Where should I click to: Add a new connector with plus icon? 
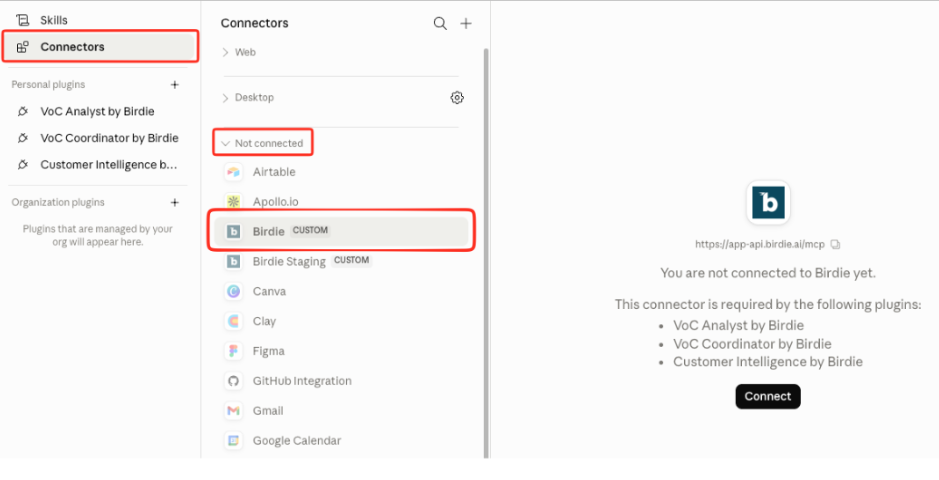tap(466, 23)
